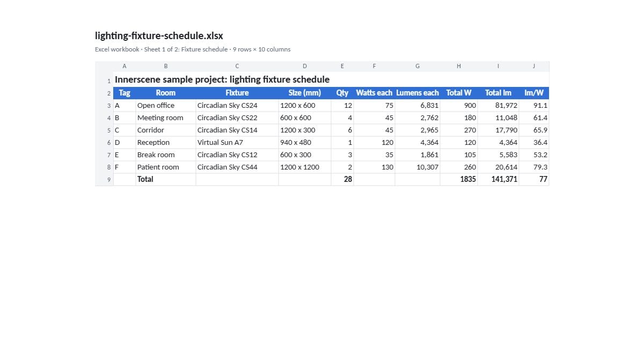This screenshot has height=338, width=644.
Task: Select the 'Corridor' cell
Action: coord(166,130)
